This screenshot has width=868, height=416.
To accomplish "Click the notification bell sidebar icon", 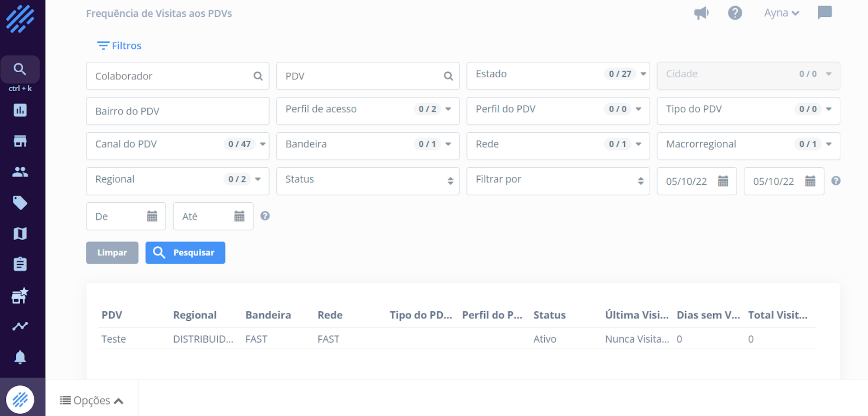I will click(20, 357).
